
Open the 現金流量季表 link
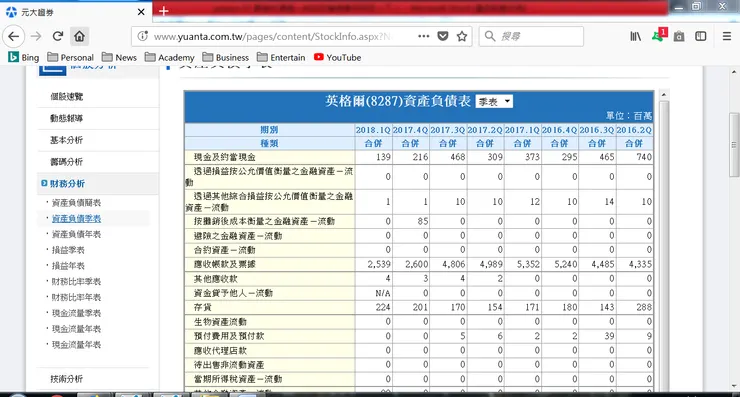pyautogui.click(x=76, y=313)
